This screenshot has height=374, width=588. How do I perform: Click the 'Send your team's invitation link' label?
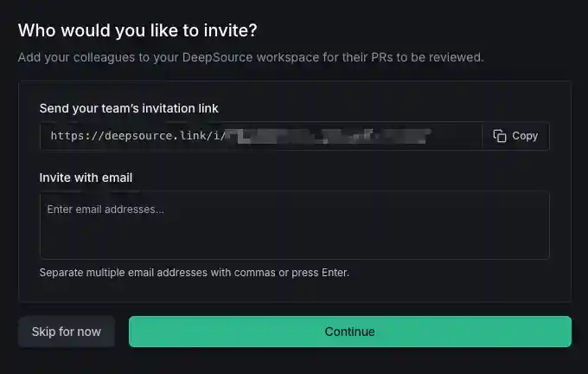(129, 108)
